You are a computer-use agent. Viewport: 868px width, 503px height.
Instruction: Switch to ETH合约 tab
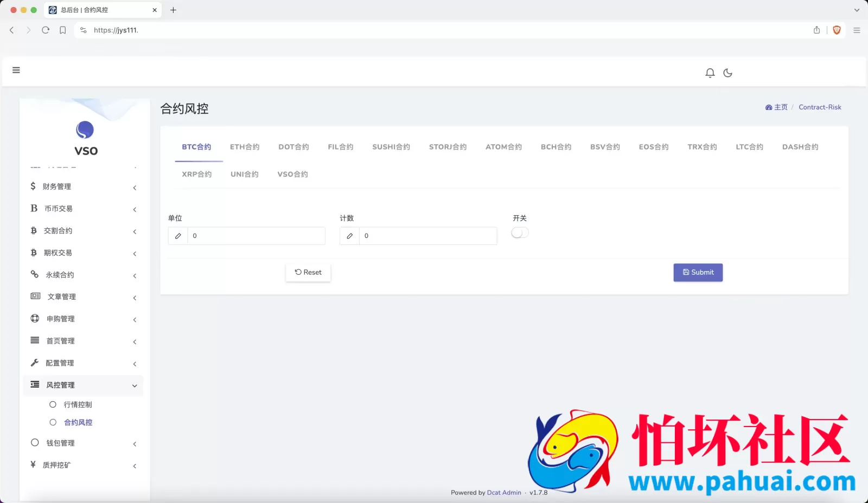click(245, 147)
